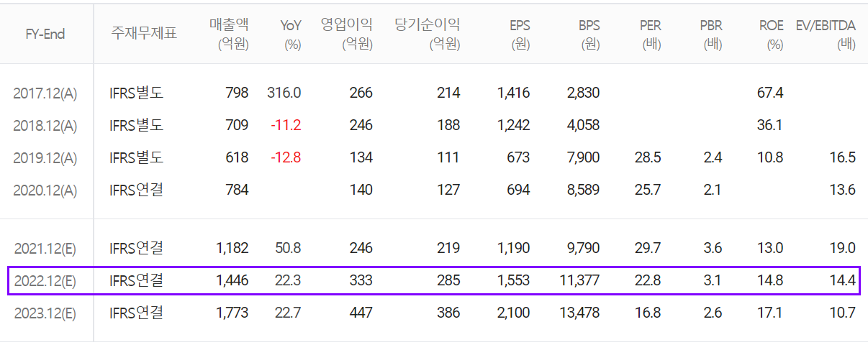Click the 2017 revenue value 798
Viewport: 868px width, 345px height.
point(237,93)
